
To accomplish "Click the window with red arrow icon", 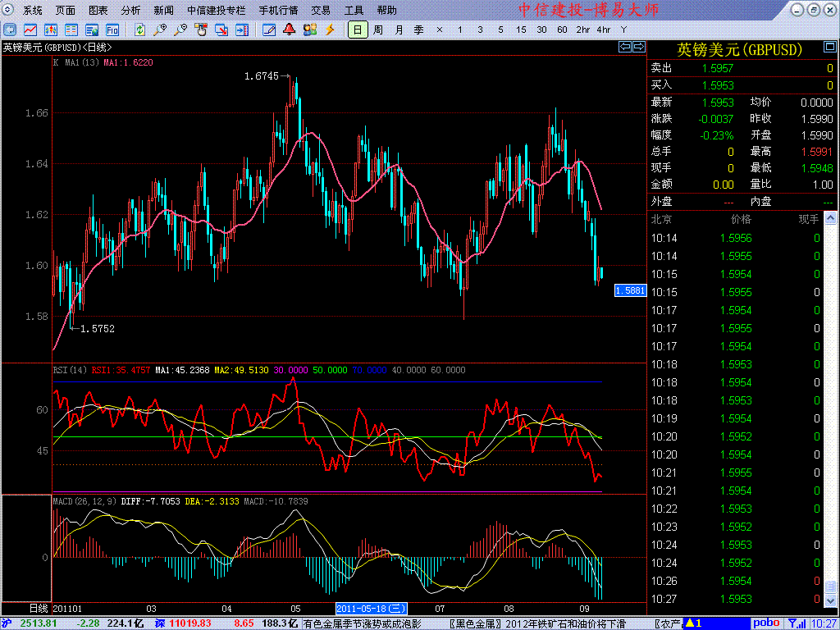I will [x=221, y=30].
